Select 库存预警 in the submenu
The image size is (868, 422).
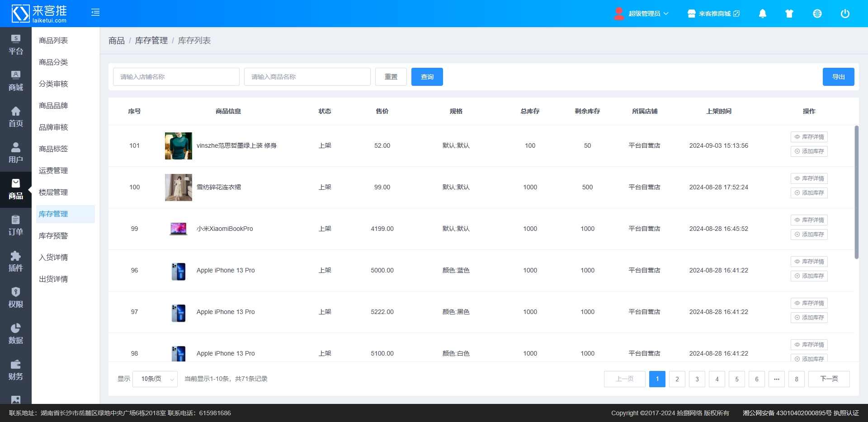coord(53,236)
